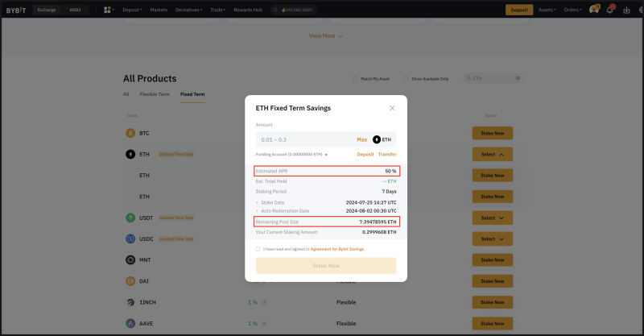
Task: Click the Bybit logo
Action: pos(16,10)
